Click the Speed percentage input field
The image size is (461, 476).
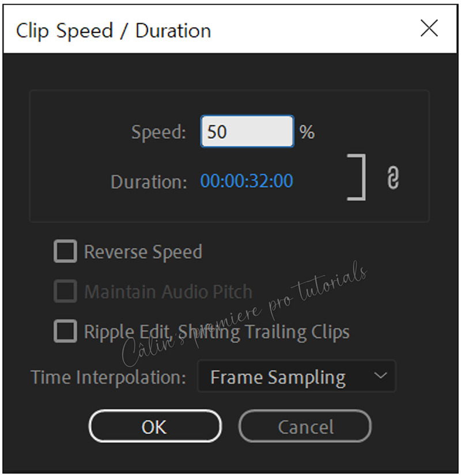(x=247, y=131)
